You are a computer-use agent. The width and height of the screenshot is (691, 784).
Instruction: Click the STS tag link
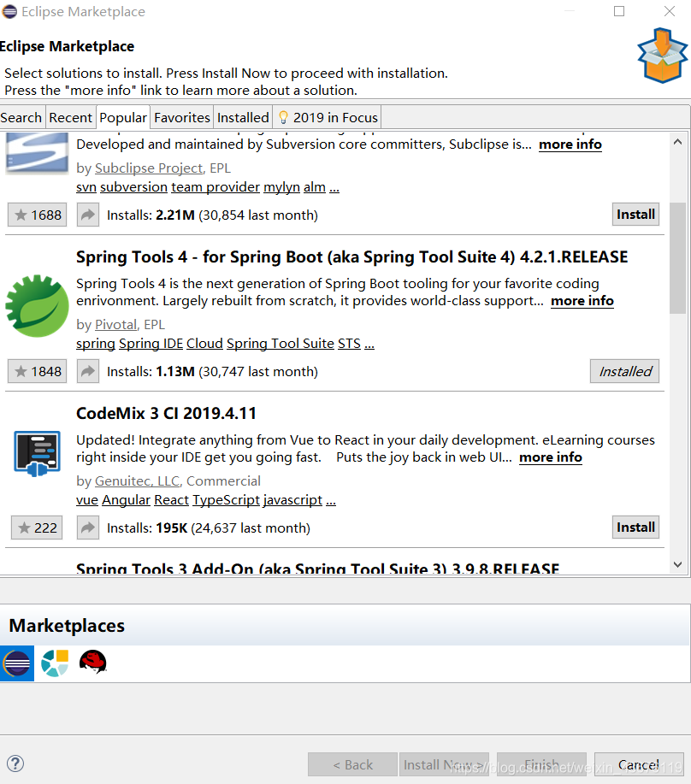pyautogui.click(x=349, y=344)
